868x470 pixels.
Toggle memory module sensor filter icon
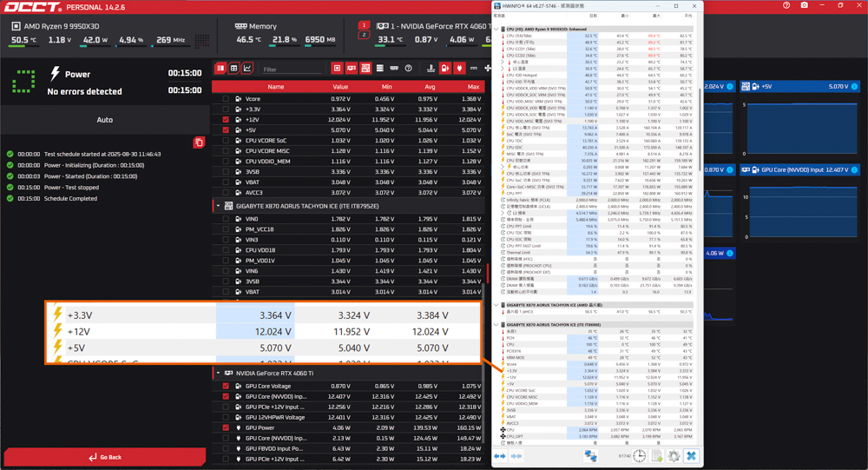[x=394, y=68]
